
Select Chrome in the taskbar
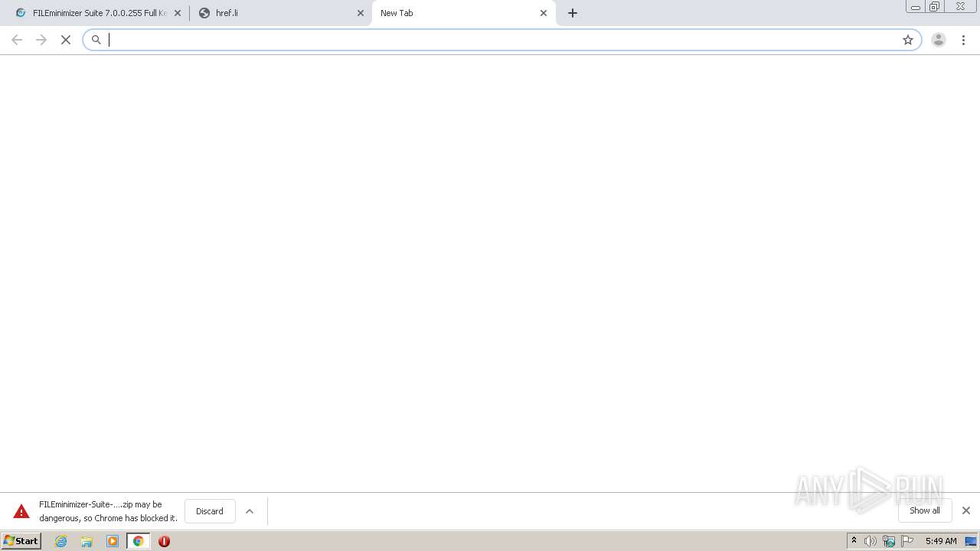click(139, 541)
